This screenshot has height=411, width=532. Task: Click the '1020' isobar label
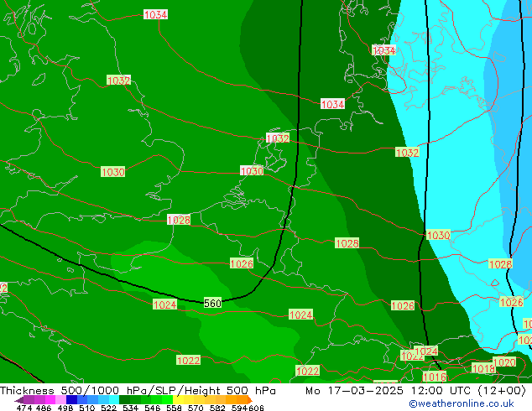point(504,362)
